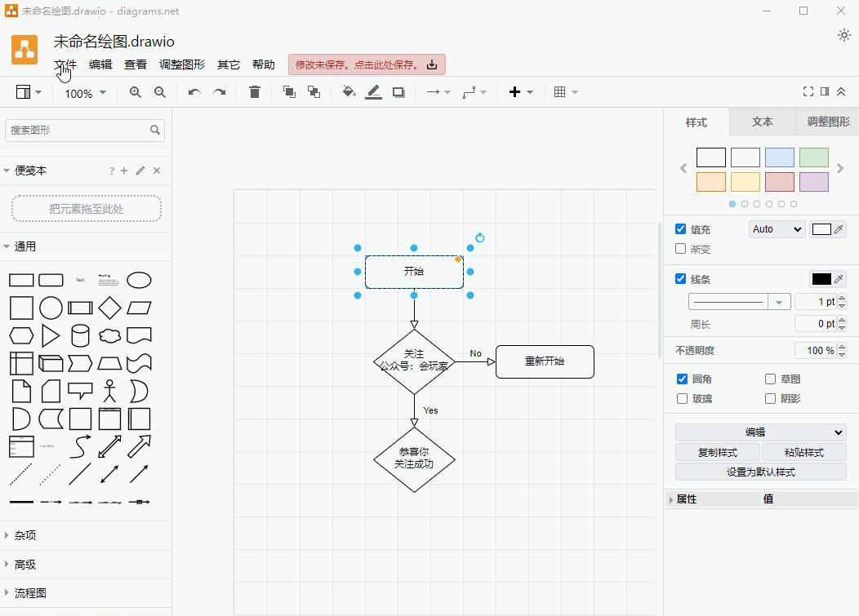Image resolution: width=859 pixels, height=616 pixels.
Task: Open the 查看 menu
Action: 136,64
